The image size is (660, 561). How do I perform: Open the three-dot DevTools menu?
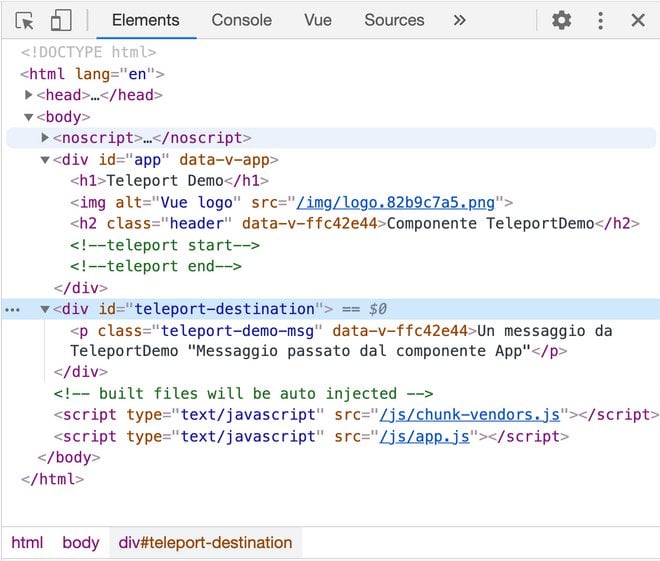pos(600,20)
